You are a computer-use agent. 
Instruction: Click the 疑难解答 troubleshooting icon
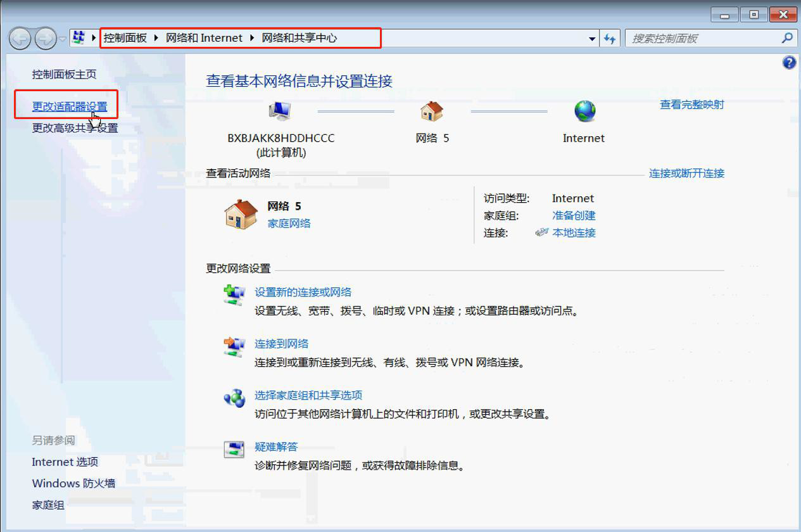click(234, 448)
